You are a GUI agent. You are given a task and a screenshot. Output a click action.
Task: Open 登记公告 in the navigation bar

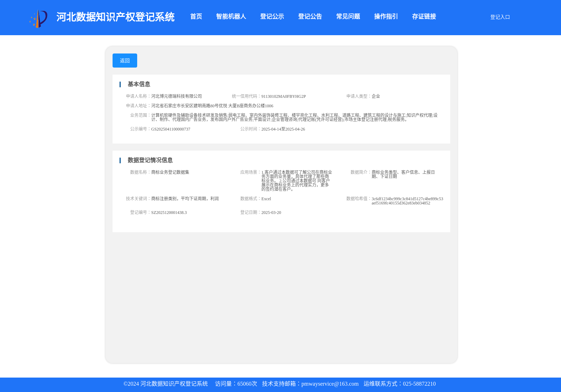[x=310, y=17]
